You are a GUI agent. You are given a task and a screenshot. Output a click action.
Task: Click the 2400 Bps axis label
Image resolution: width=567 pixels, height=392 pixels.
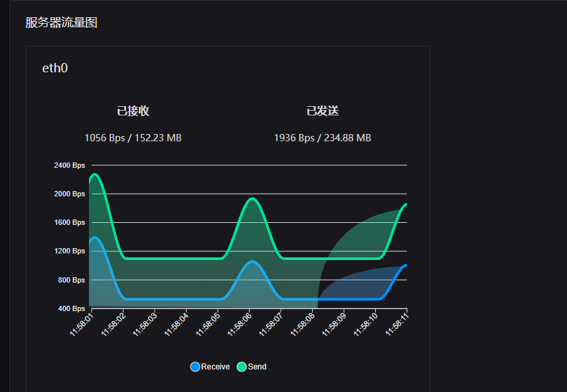70,165
